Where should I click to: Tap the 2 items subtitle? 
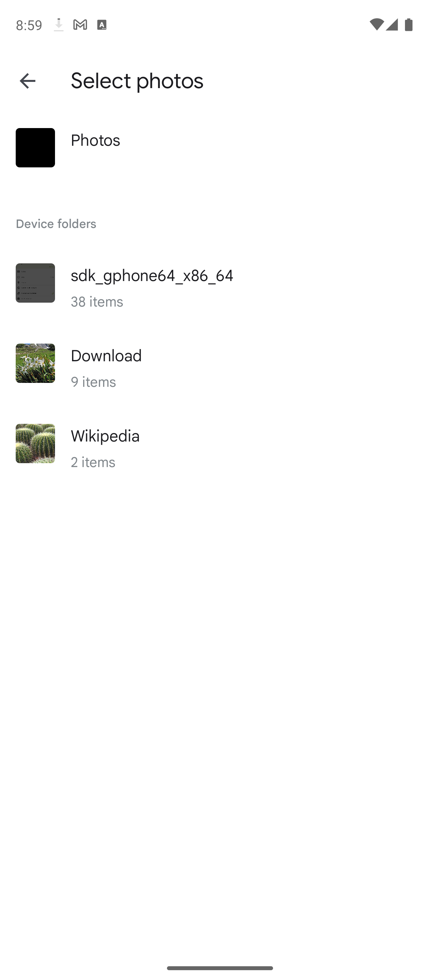coord(93,462)
